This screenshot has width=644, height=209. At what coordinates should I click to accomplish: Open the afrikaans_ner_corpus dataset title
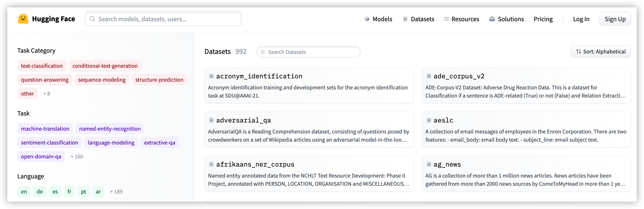click(x=255, y=164)
